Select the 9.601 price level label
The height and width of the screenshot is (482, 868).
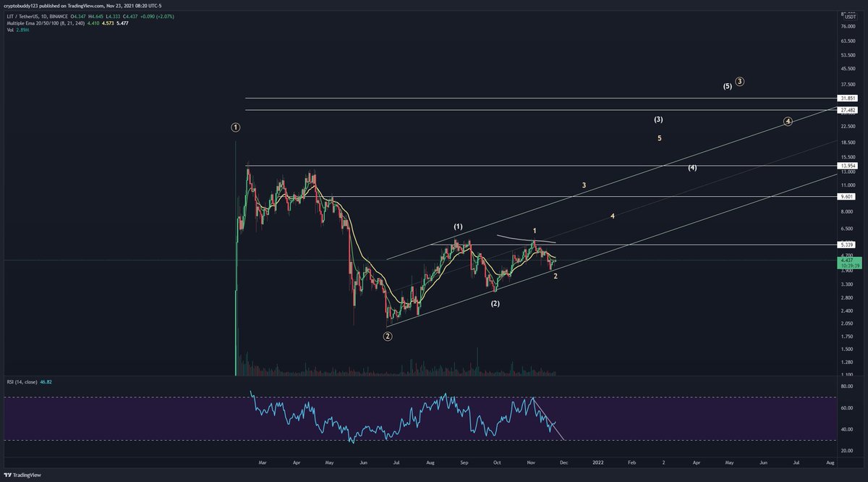847,196
